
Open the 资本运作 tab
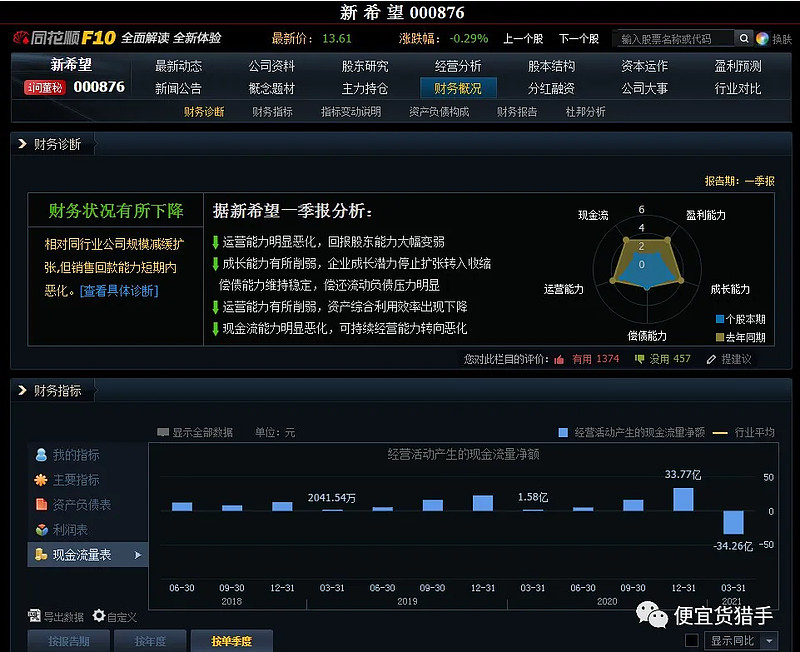point(644,66)
